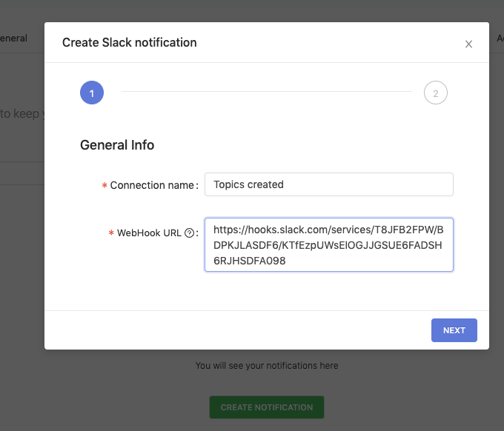The image size is (504, 431).
Task: Click the Connection name input field
Action: pos(329,184)
